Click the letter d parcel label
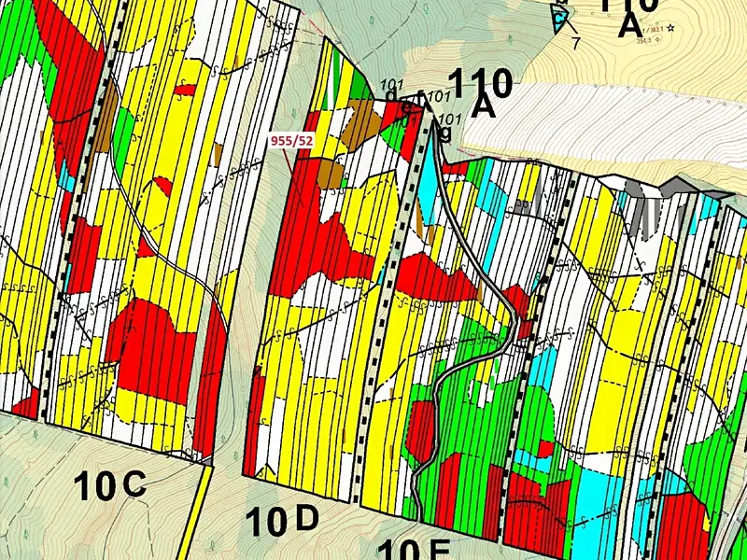Screen dimensions: 747x560 pyautogui.click(x=390, y=97)
